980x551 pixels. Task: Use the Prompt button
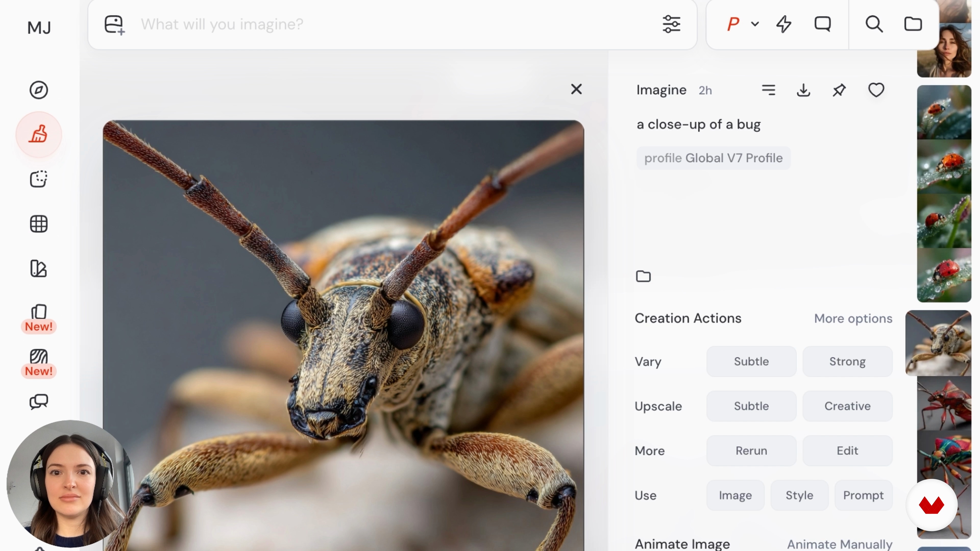click(x=863, y=495)
